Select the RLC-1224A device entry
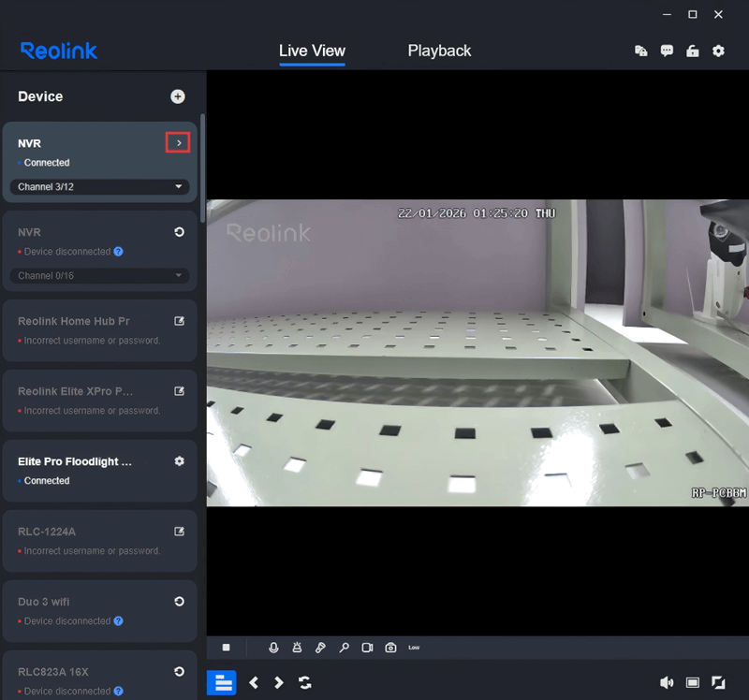The width and height of the screenshot is (749, 700). (x=100, y=541)
